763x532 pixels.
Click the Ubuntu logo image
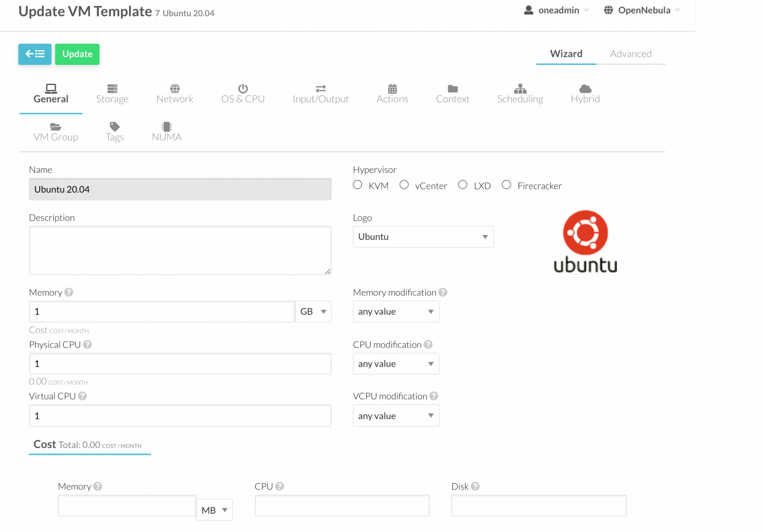pos(585,241)
